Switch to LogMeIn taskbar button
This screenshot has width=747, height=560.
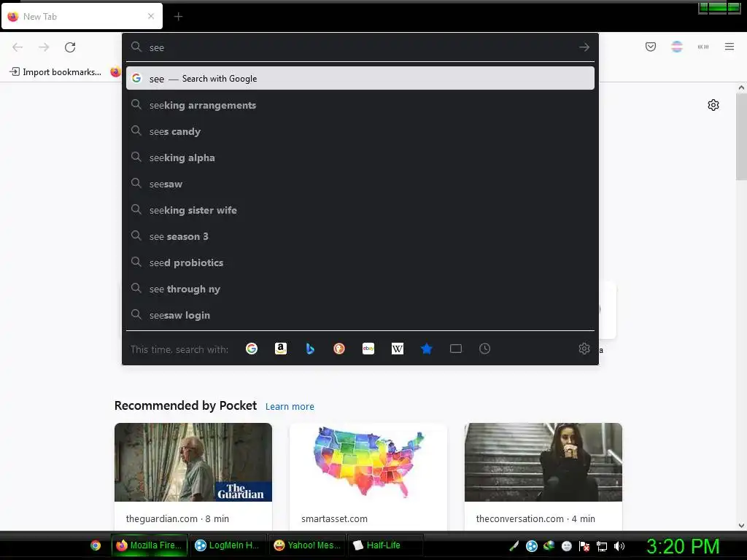228,545
